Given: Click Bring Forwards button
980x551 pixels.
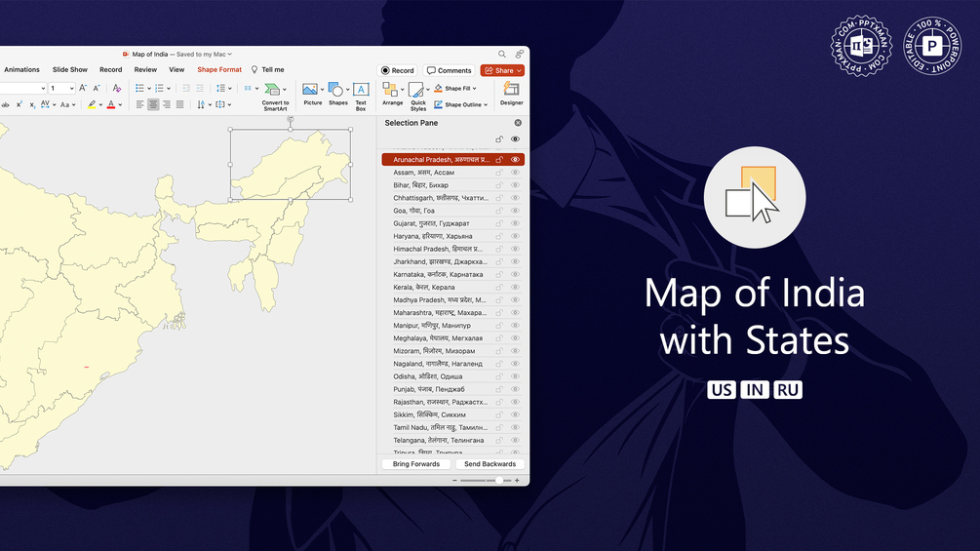Looking at the screenshot, I should point(416,464).
